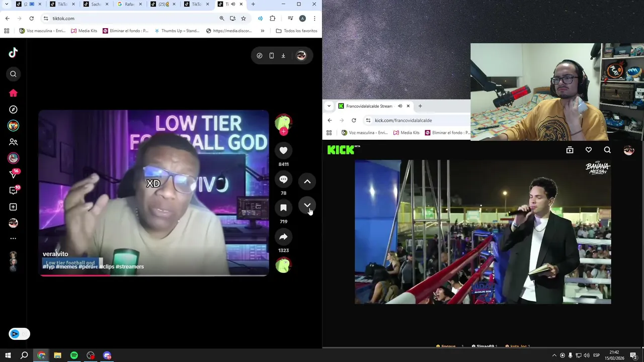Open the Windows notification center
The image size is (644, 362).
pos(633,355)
